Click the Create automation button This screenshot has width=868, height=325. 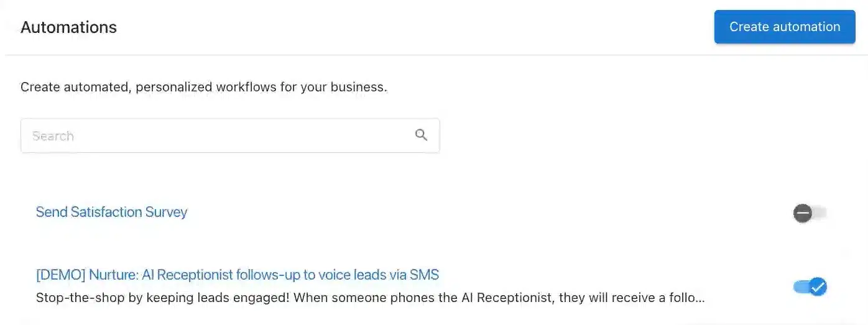(784, 27)
